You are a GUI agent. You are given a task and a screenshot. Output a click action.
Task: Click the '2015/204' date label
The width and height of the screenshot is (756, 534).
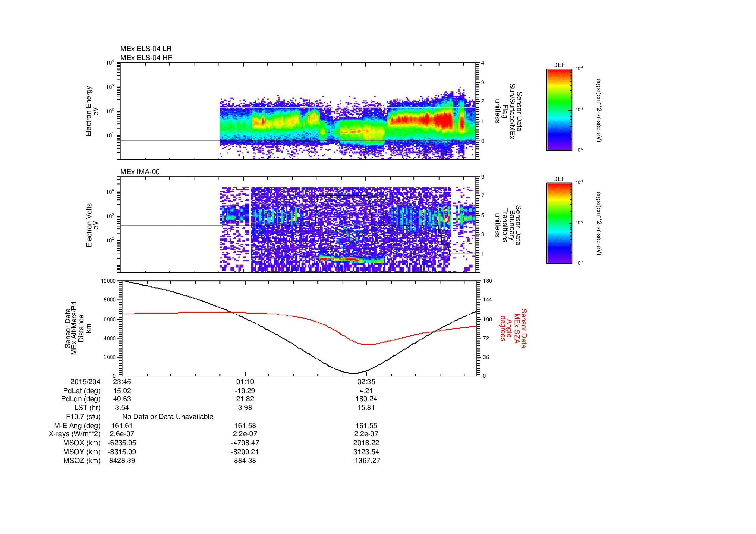point(85,382)
